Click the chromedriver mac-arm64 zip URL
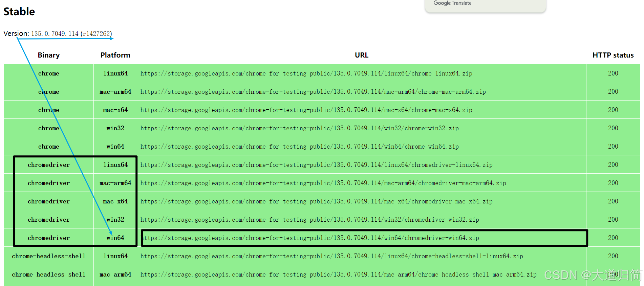644x286 pixels. tap(323, 183)
